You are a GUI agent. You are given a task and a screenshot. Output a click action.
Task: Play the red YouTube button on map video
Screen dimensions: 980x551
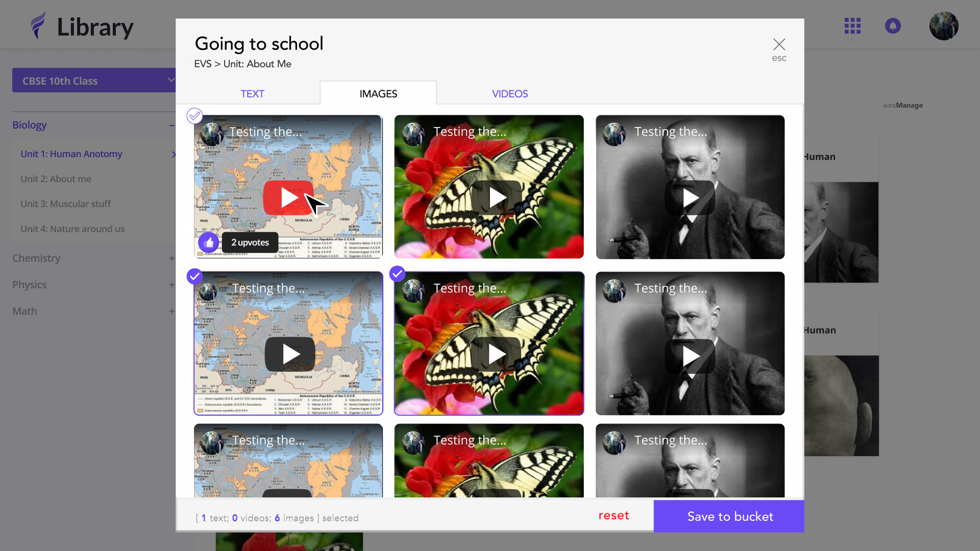tap(288, 197)
